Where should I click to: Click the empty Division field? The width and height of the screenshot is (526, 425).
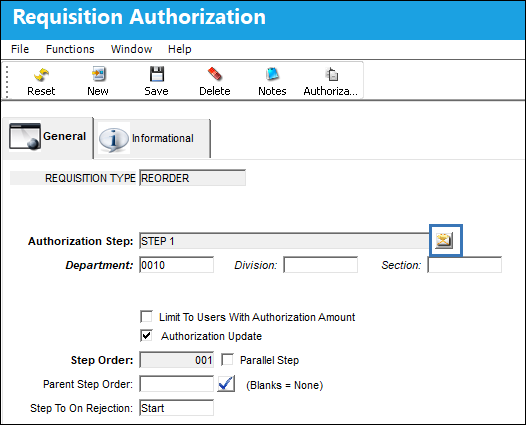tap(320, 265)
